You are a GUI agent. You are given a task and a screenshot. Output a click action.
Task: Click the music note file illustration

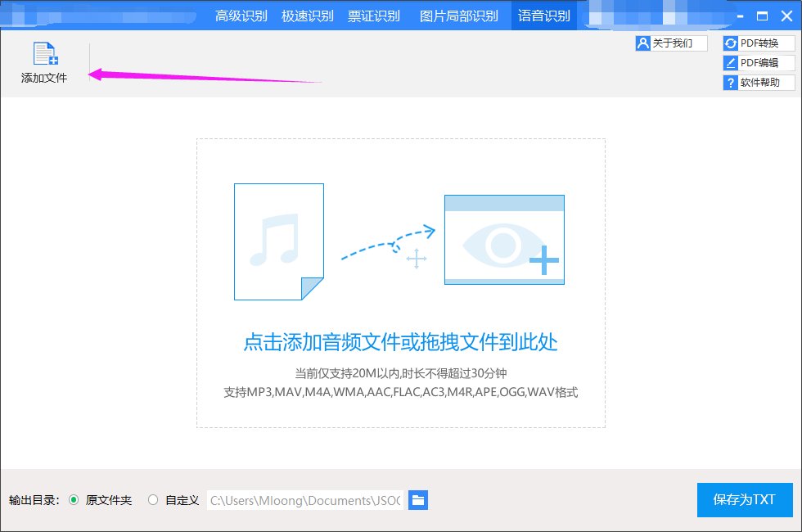(278, 241)
